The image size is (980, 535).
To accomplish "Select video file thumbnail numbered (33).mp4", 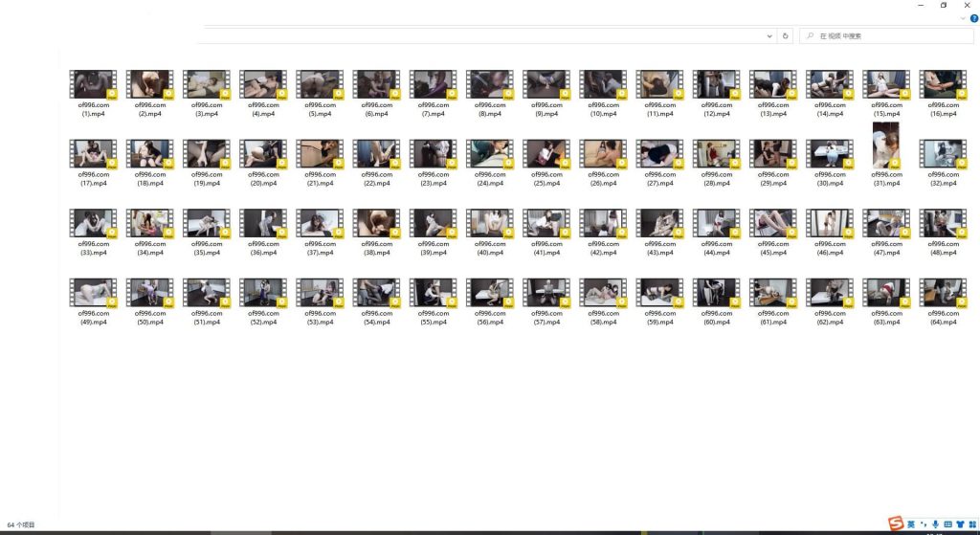I will (93, 223).
